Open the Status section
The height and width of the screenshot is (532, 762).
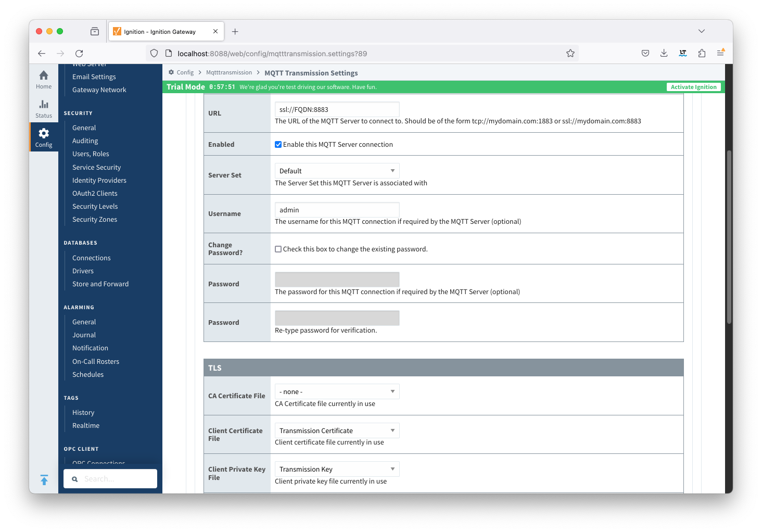tap(44, 109)
